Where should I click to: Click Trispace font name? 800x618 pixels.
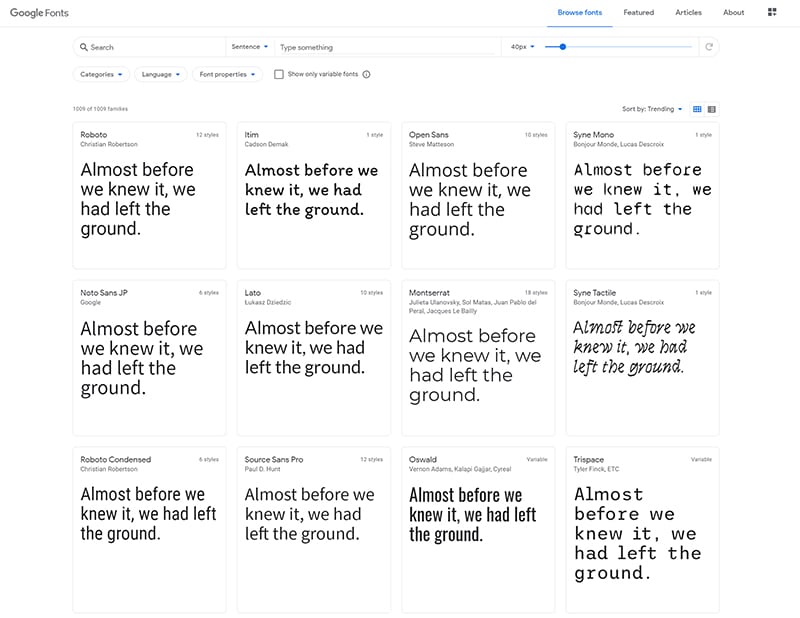coord(588,459)
